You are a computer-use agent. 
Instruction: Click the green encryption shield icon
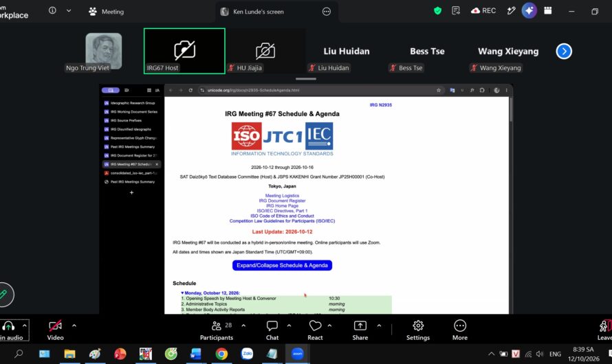437,11
